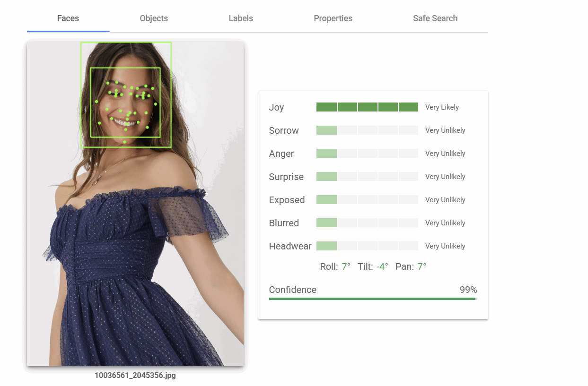588x386 pixels.
Task: Click the Surprise likelihood bar
Action: [x=368, y=176]
